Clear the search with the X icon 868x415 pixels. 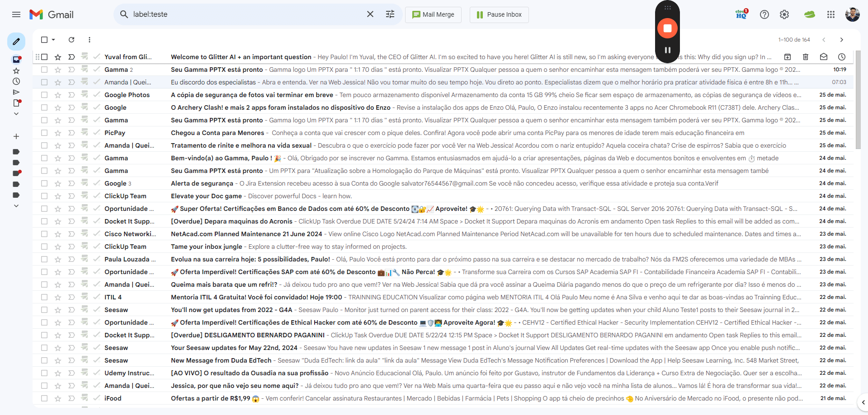pyautogui.click(x=370, y=14)
